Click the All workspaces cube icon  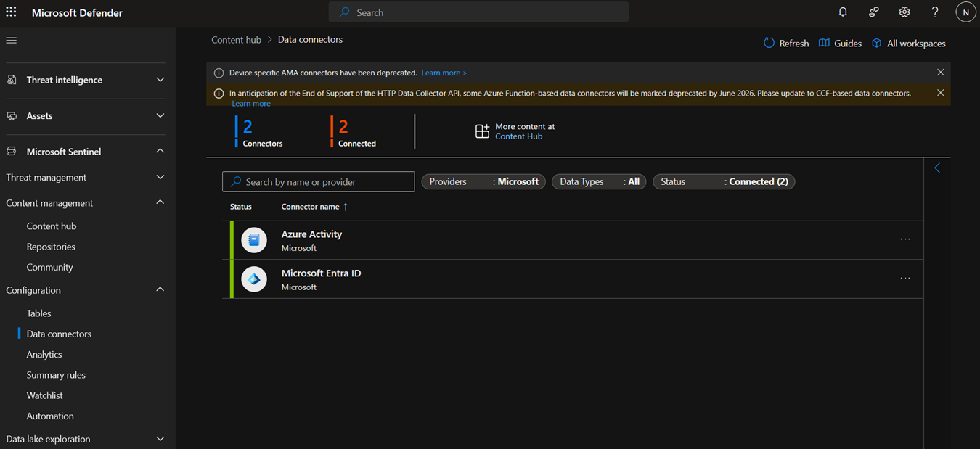point(876,43)
